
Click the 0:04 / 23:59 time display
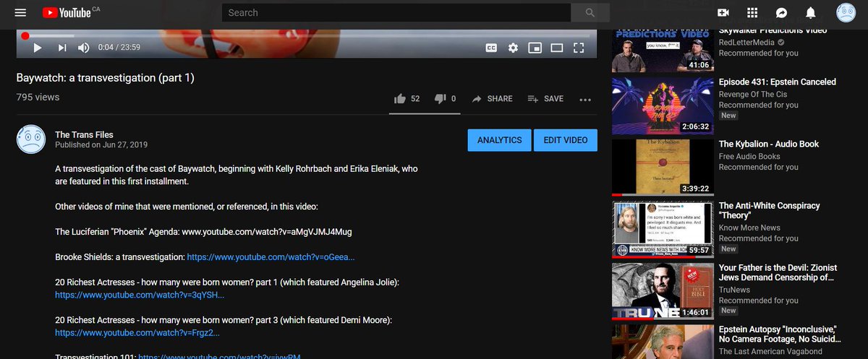pos(119,48)
